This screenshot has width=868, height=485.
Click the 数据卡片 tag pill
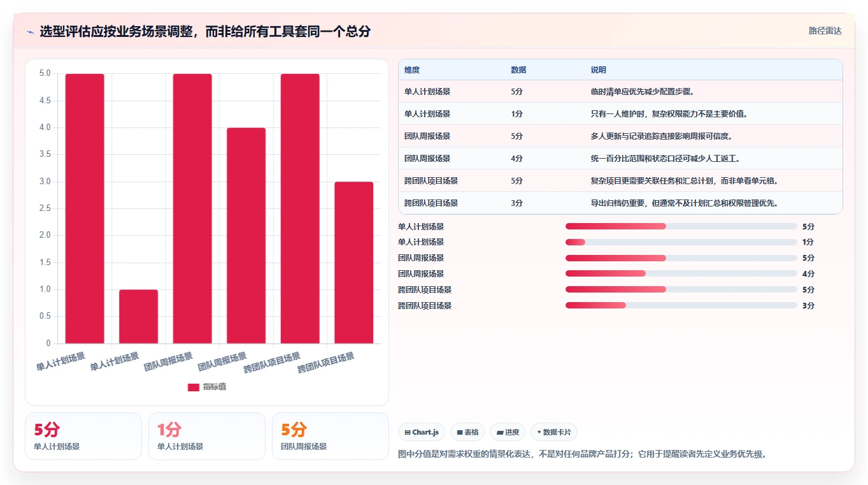(x=553, y=432)
